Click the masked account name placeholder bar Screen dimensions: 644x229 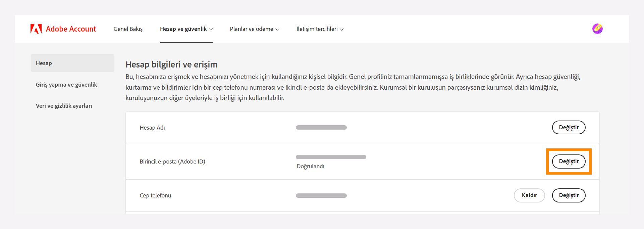click(x=321, y=127)
